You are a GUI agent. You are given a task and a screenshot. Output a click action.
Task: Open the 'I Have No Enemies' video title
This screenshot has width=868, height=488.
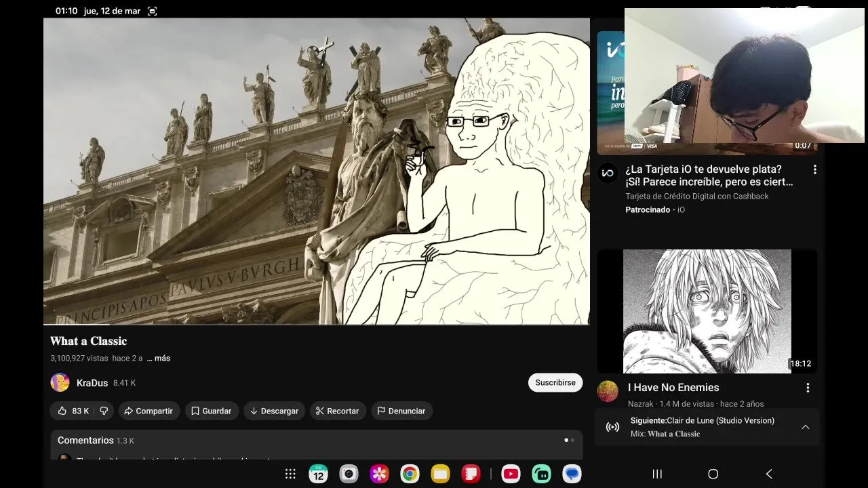coord(673,388)
